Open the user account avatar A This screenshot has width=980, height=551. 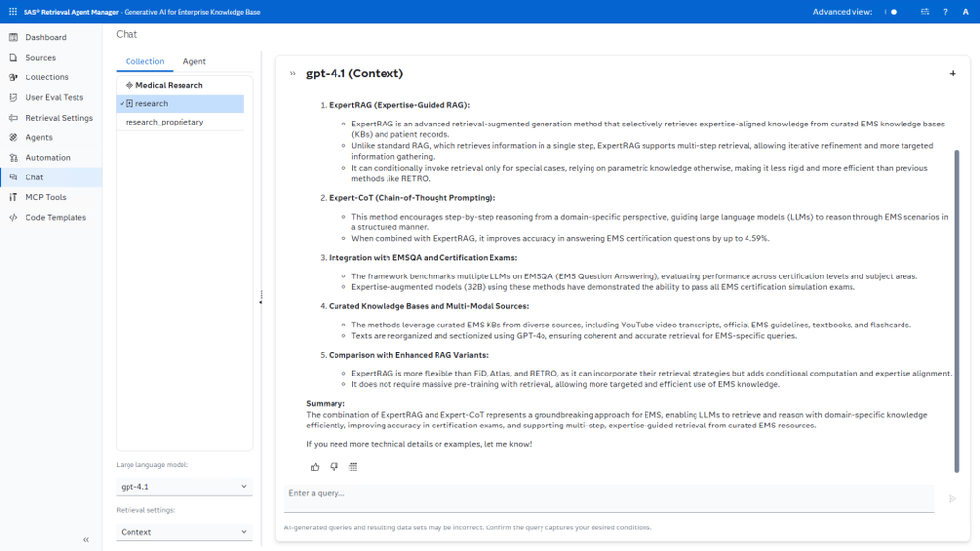coord(965,11)
